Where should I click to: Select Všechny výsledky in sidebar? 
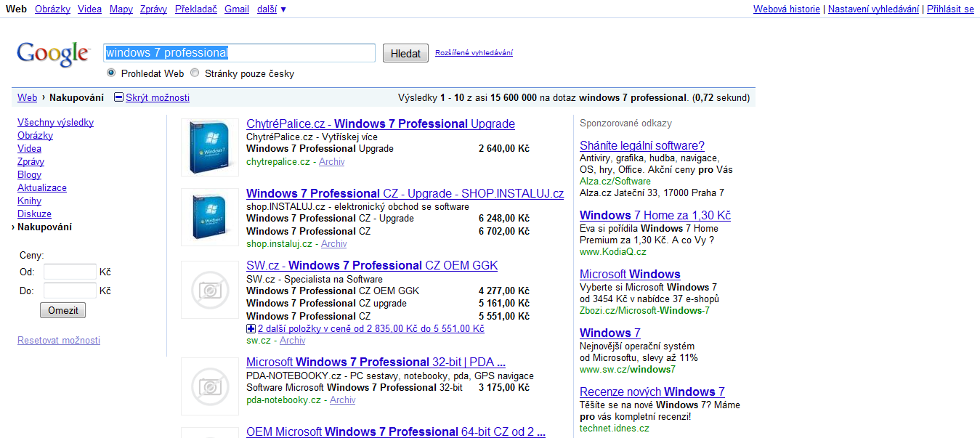pos(55,123)
